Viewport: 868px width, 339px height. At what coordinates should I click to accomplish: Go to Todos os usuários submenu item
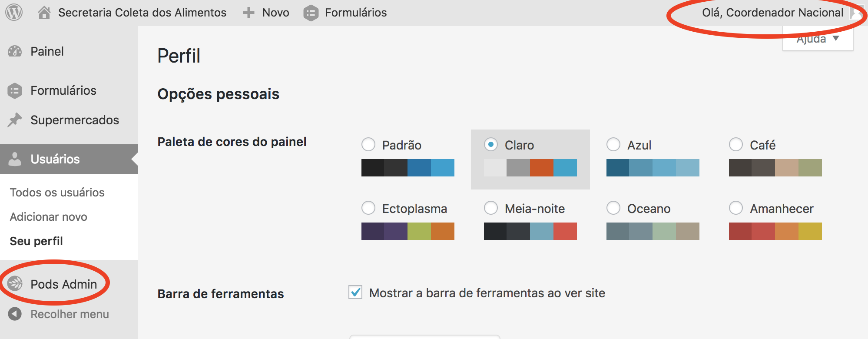pos(57,193)
